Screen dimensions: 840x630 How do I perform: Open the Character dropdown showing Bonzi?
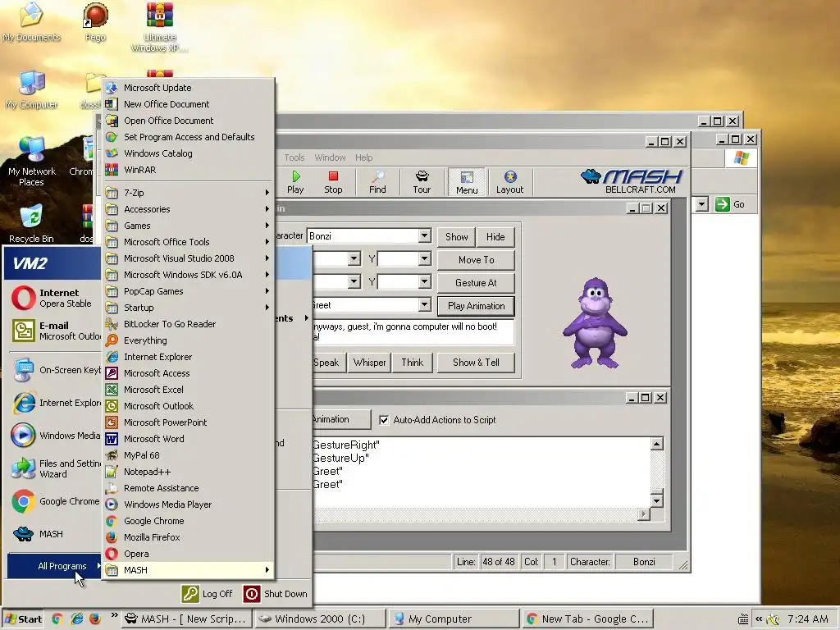click(424, 236)
